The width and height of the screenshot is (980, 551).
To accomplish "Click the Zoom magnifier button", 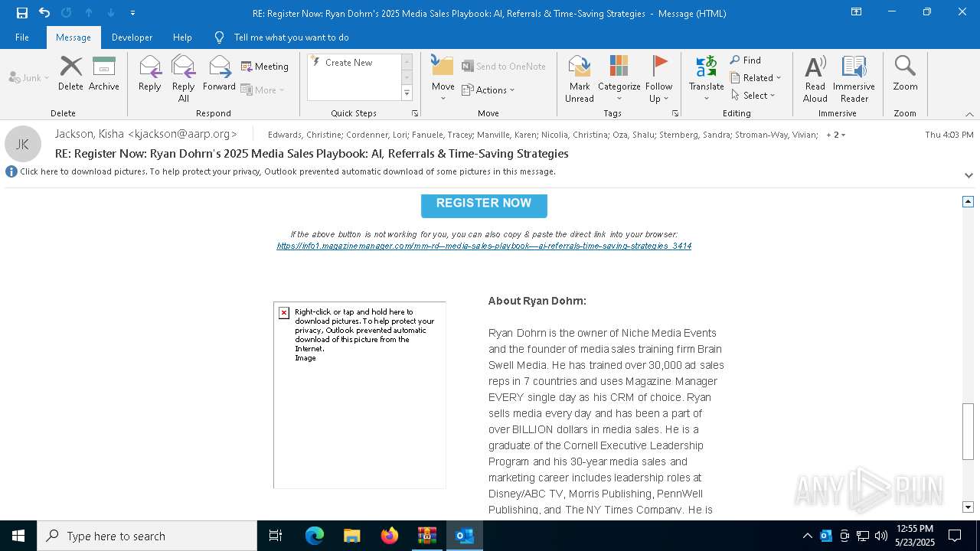I will [905, 73].
